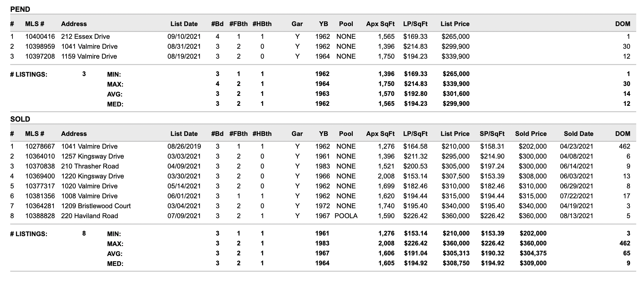Image resolution: width=644 pixels, height=283 pixels.
Task: Click the SP/SqFt column header
Action: (492, 134)
